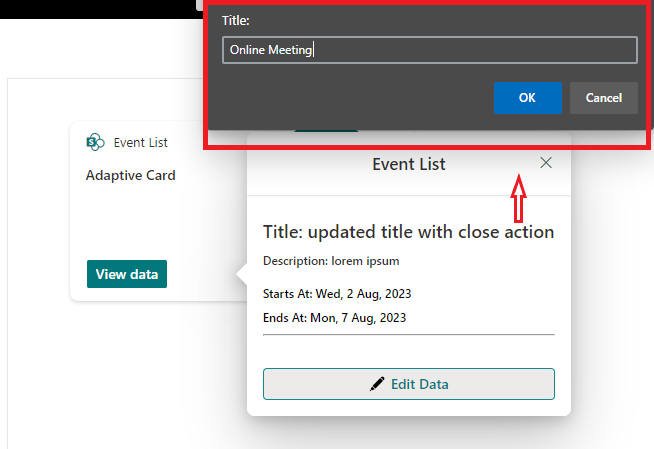Click the SharePoint icon on the card
The width and height of the screenshot is (654, 449).
tap(96, 142)
